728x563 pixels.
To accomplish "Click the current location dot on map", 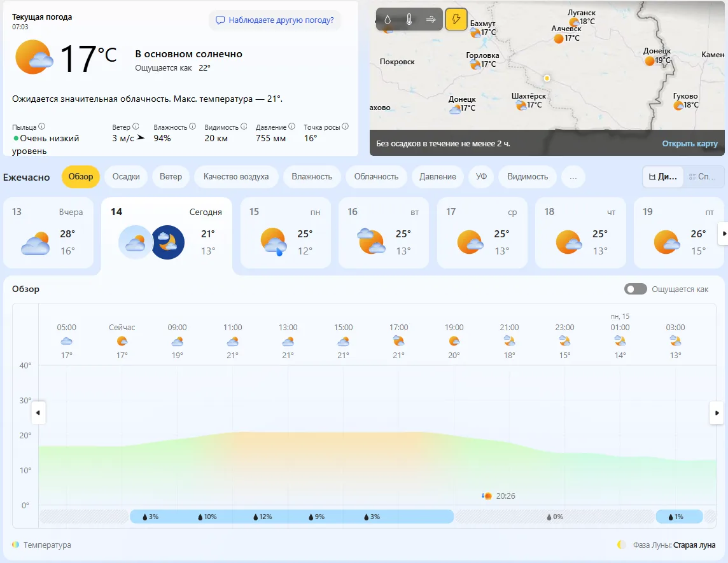I will tap(547, 78).
